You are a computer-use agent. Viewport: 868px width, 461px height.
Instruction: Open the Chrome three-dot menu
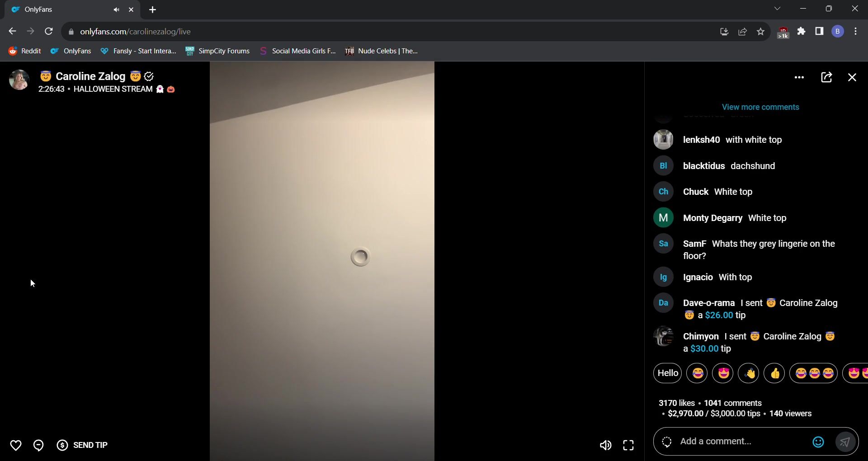point(855,32)
